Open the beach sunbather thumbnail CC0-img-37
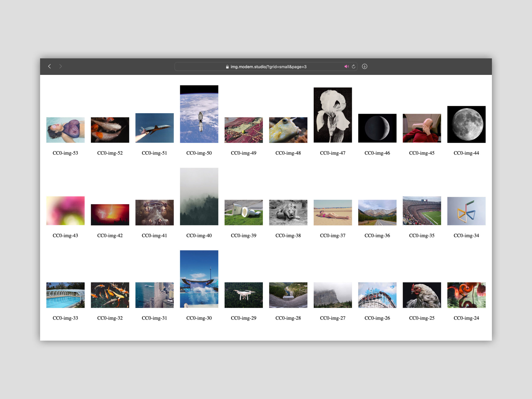532x399 pixels. [333, 213]
